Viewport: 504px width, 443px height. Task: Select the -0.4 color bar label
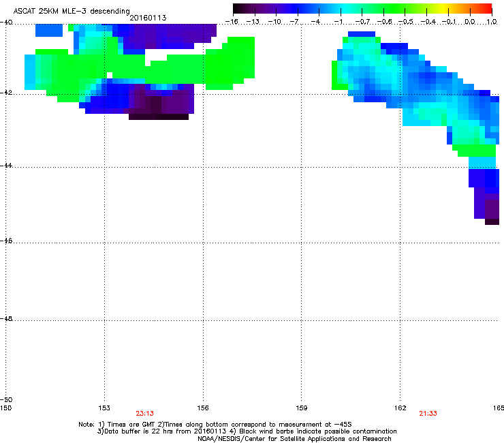pos(428,22)
